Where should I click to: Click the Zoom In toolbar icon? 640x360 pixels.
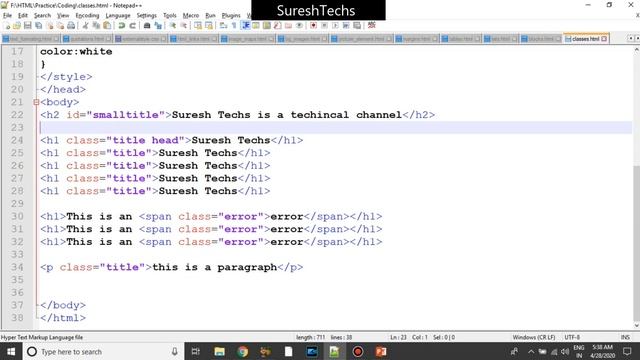(173, 26)
